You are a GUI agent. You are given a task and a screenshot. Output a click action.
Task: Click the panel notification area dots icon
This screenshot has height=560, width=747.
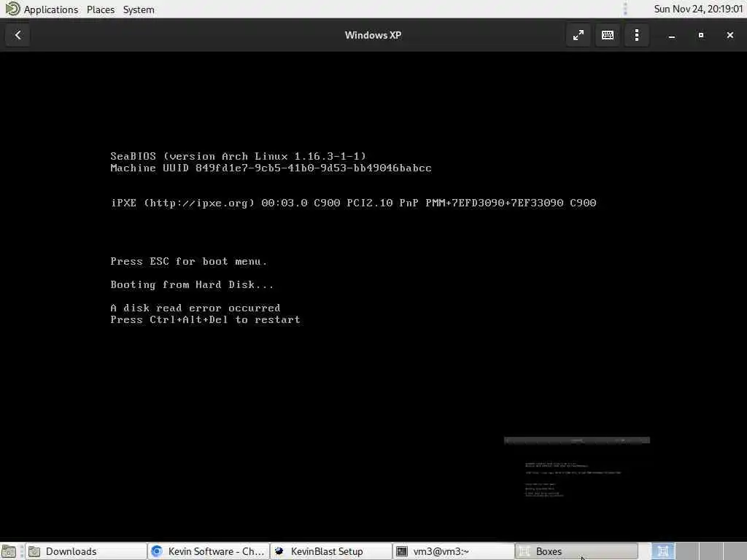[x=625, y=9]
